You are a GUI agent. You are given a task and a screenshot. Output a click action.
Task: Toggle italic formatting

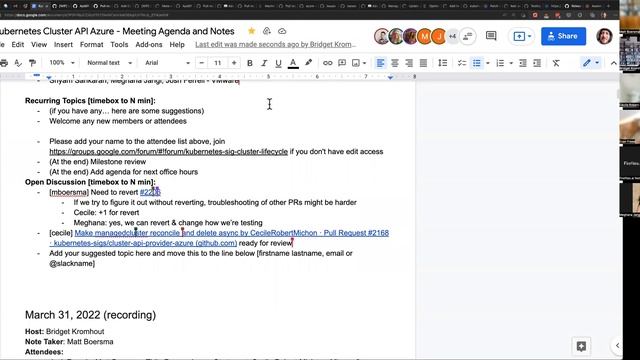(x=264, y=63)
